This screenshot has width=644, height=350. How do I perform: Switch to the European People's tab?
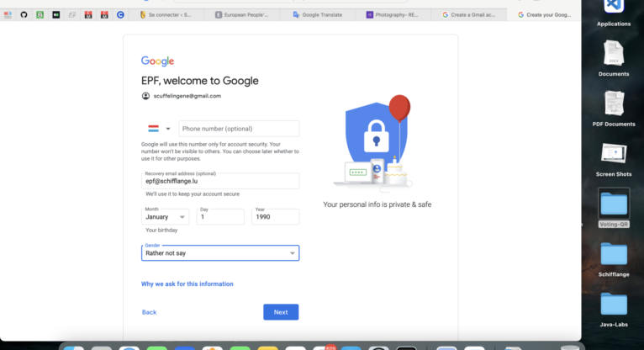[x=242, y=15]
